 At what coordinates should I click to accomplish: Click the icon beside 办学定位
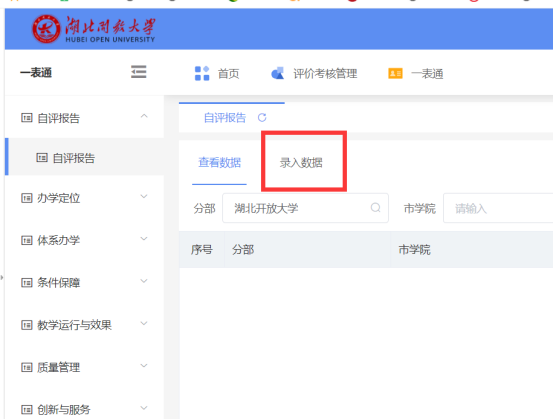27,198
